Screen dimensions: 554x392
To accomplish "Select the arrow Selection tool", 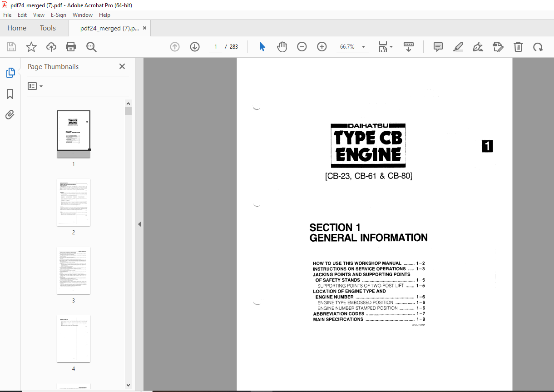I will [x=262, y=47].
